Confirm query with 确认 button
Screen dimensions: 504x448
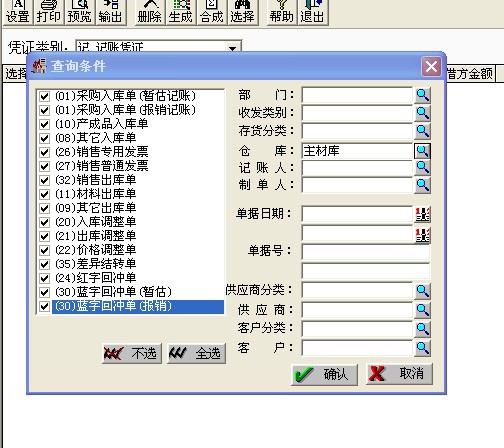pos(324,374)
